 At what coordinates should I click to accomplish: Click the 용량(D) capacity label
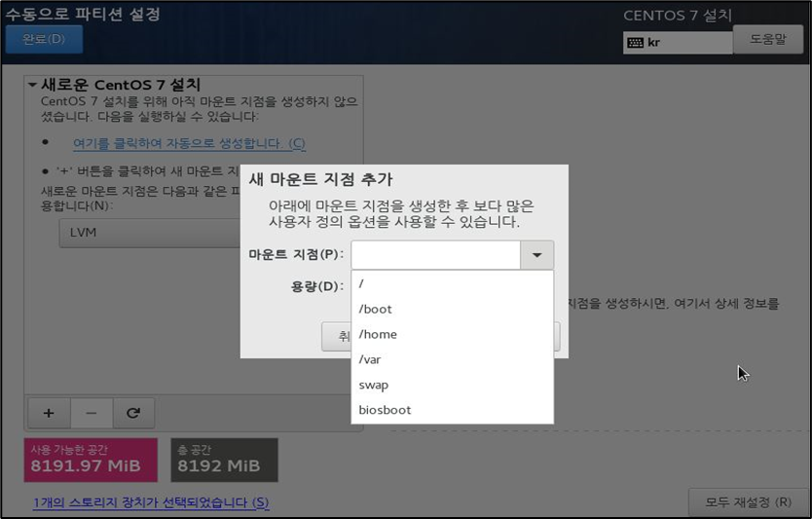[x=317, y=286]
